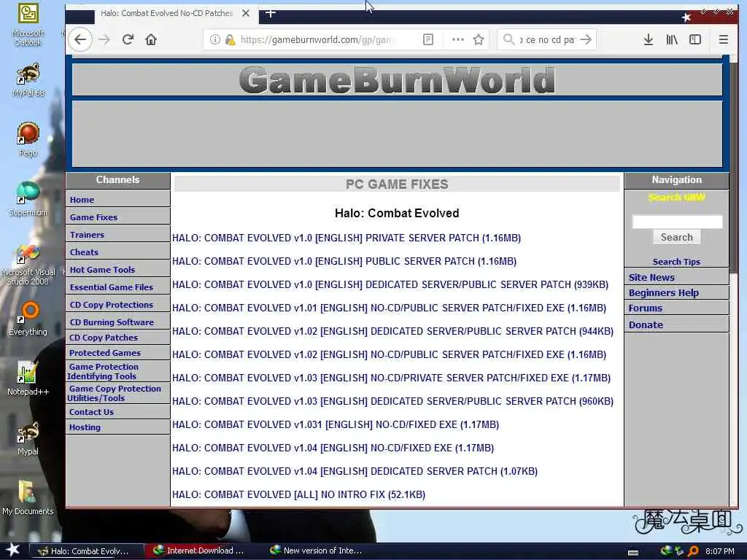This screenshot has width=747, height=560.
Task: Open Beginners Help in Navigation
Action: pyautogui.click(x=663, y=293)
